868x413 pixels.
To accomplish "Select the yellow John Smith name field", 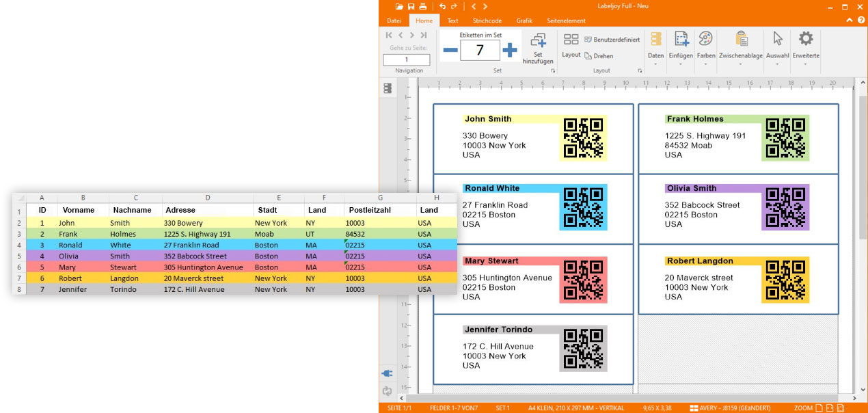I will (x=511, y=119).
